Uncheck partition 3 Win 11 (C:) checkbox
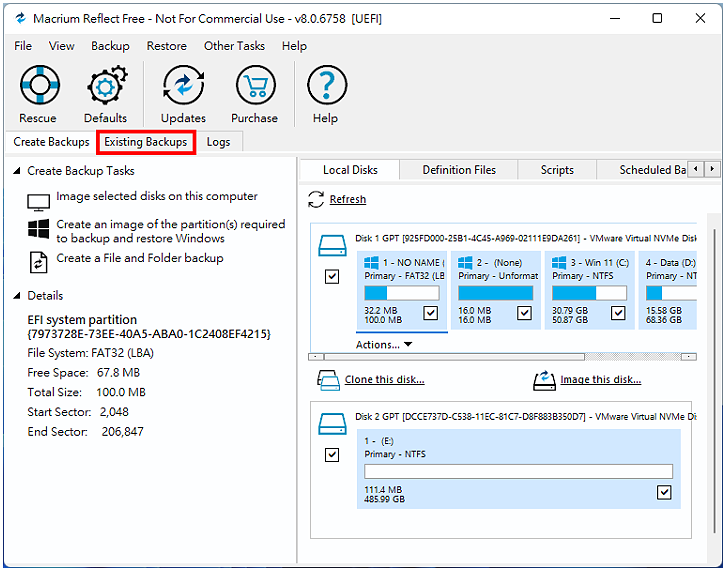This screenshot has height=572, width=728. click(618, 313)
